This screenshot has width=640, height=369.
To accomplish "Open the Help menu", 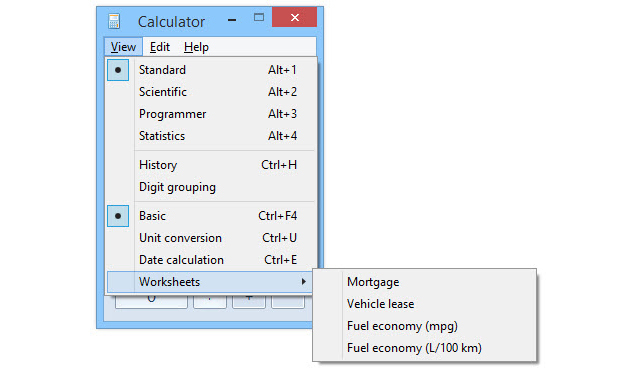I will point(196,47).
